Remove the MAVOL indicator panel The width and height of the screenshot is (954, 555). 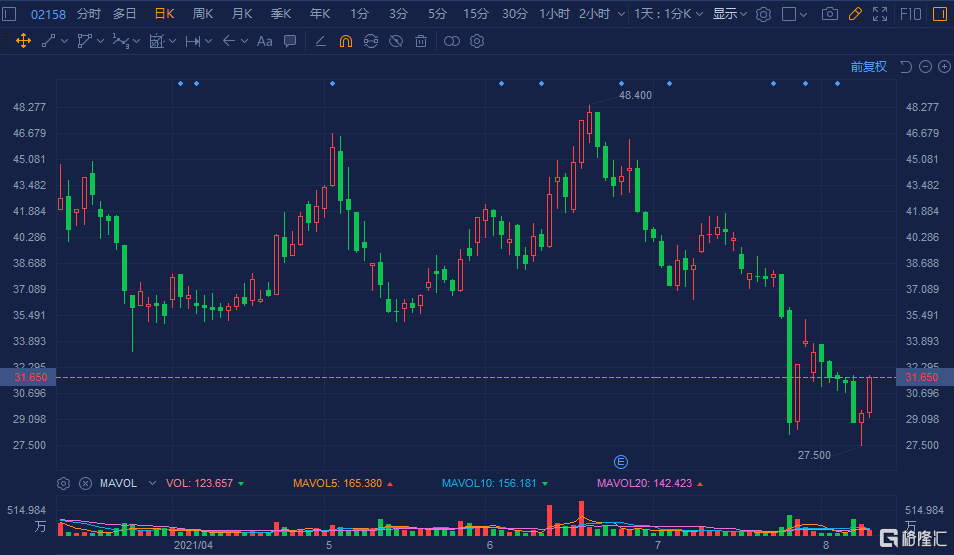click(85, 483)
